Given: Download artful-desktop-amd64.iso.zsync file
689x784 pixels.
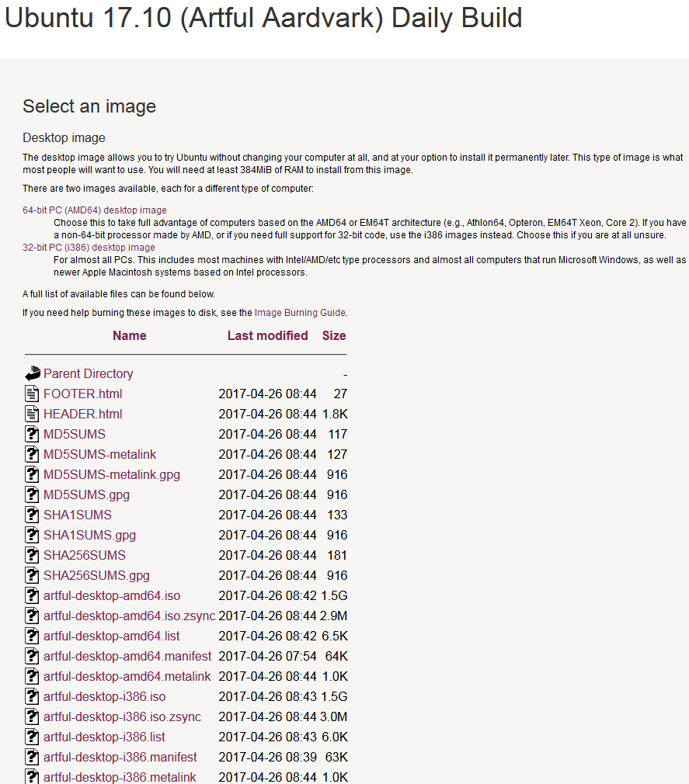Looking at the screenshot, I should [129, 616].
